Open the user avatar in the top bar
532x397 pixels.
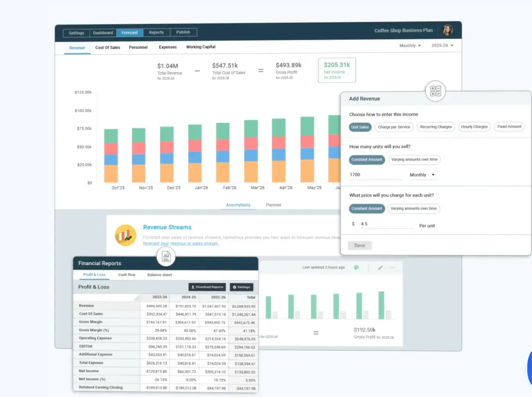pyautogui.click(x=447, y=30)
